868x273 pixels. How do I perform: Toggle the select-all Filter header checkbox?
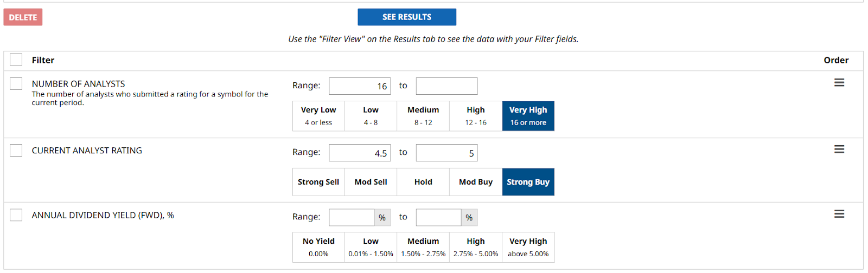pyautogui.click(x=16, y=60)
